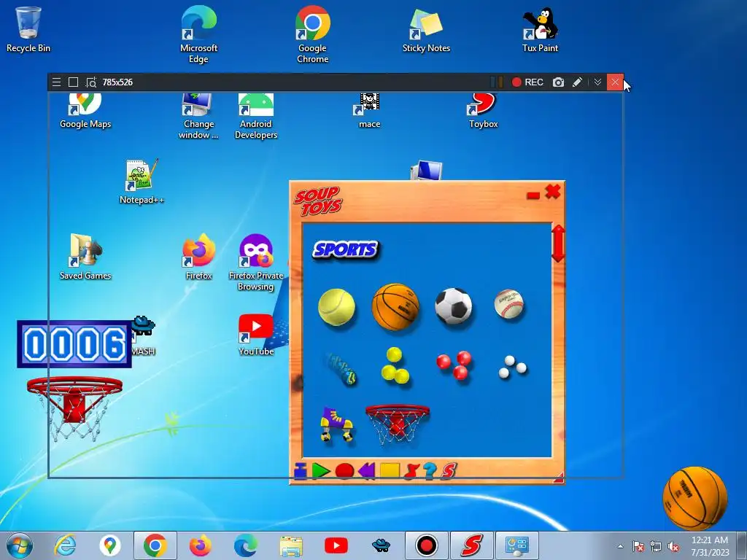Click the Soup Toys window resize corner
This screenshot has height=560, width=747.
(558, 478)
